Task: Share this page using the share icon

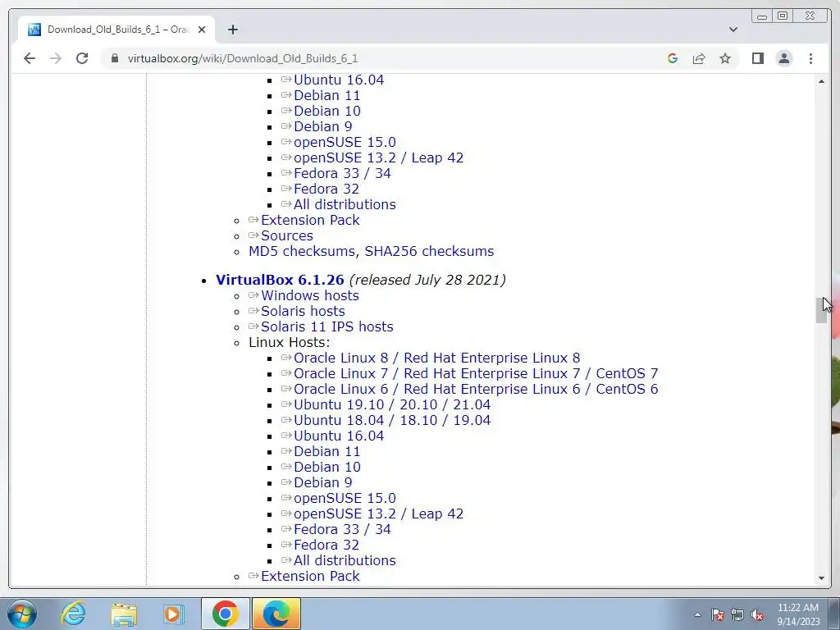Action: tap(699, 58)
